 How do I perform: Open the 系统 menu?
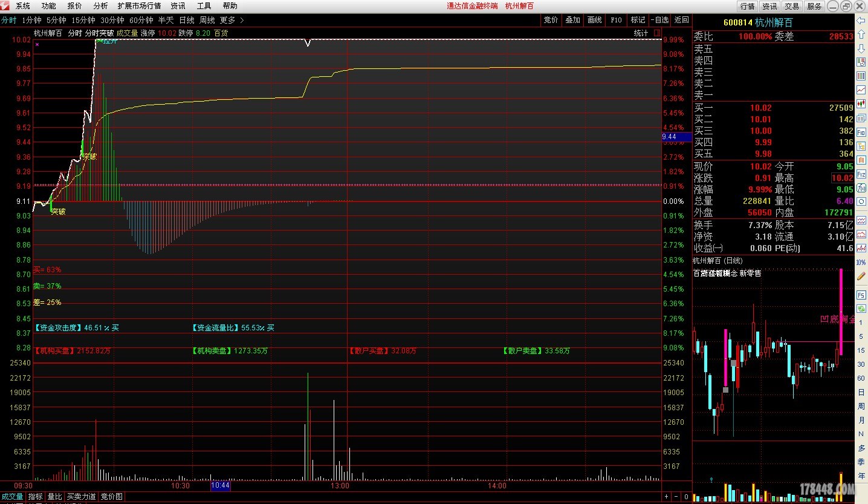23,6
